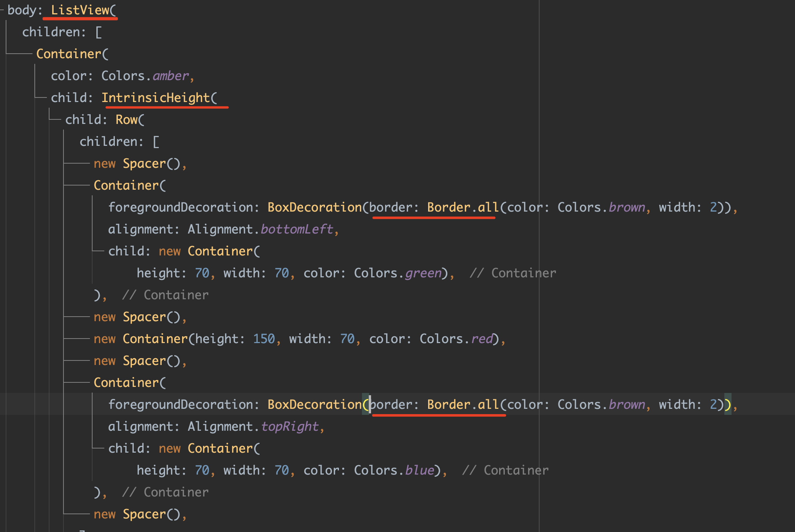The image size is (795, 532).
Task: Click 'alignment:' before Alignment.topRight
Action: pos(144,427)
